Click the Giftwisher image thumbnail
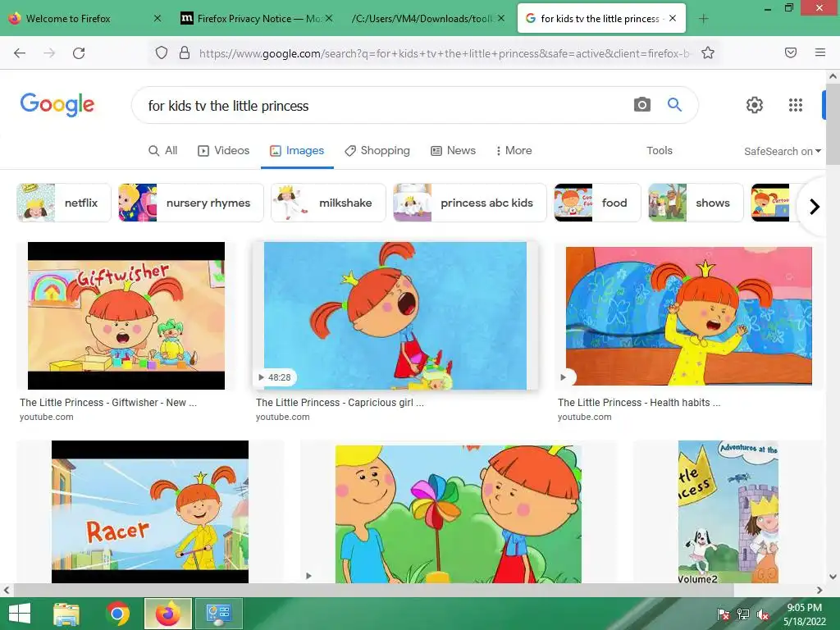 click(126, 316)
